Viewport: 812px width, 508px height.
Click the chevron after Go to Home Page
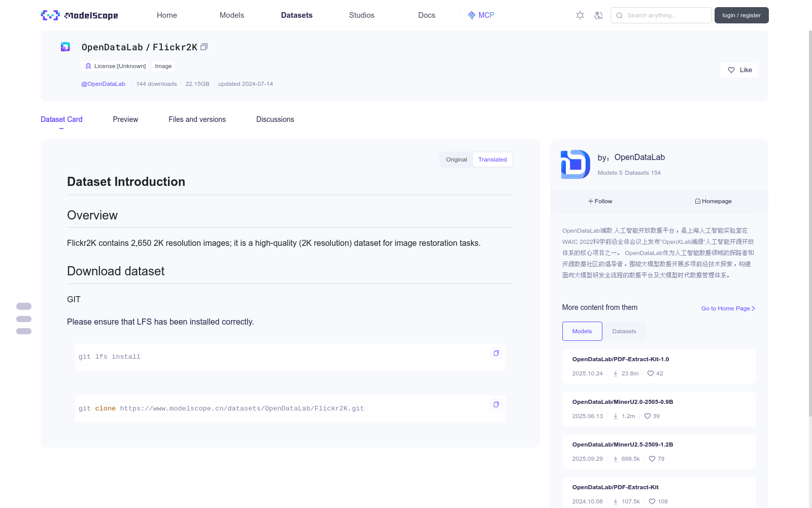tap(754, 308)
